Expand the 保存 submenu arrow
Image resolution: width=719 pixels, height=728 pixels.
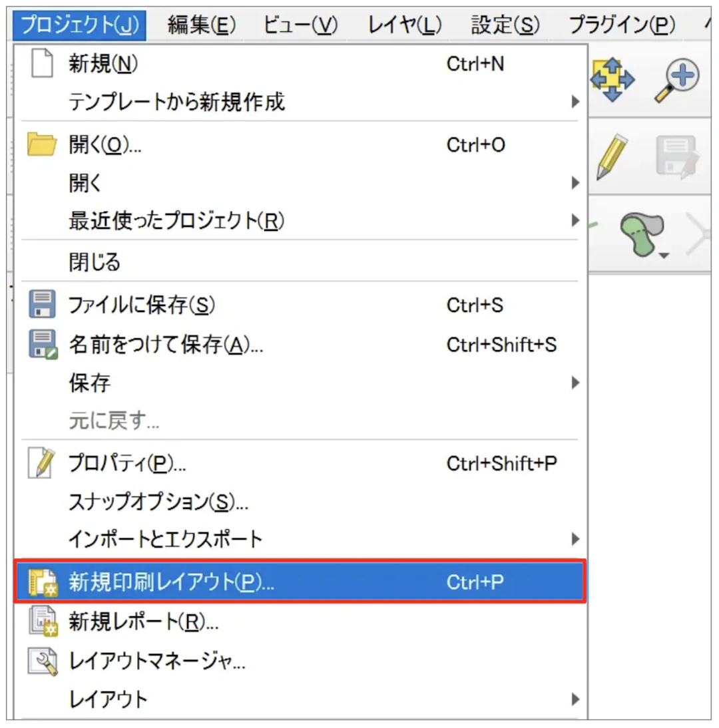575,383
